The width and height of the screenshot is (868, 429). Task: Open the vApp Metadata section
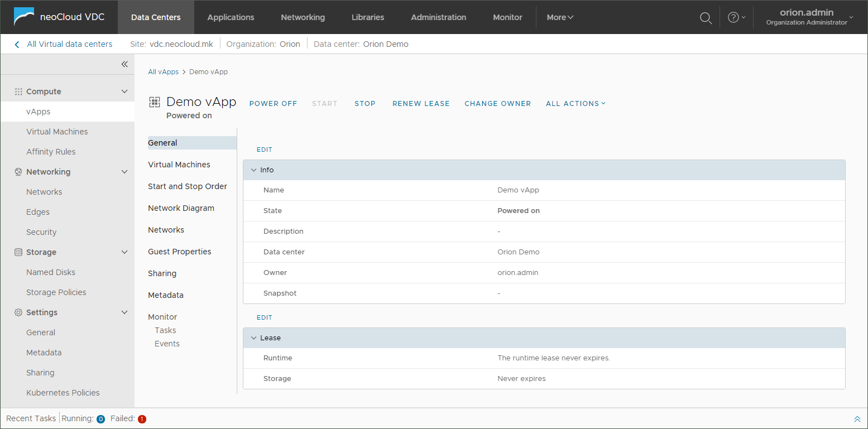(166, 295)
